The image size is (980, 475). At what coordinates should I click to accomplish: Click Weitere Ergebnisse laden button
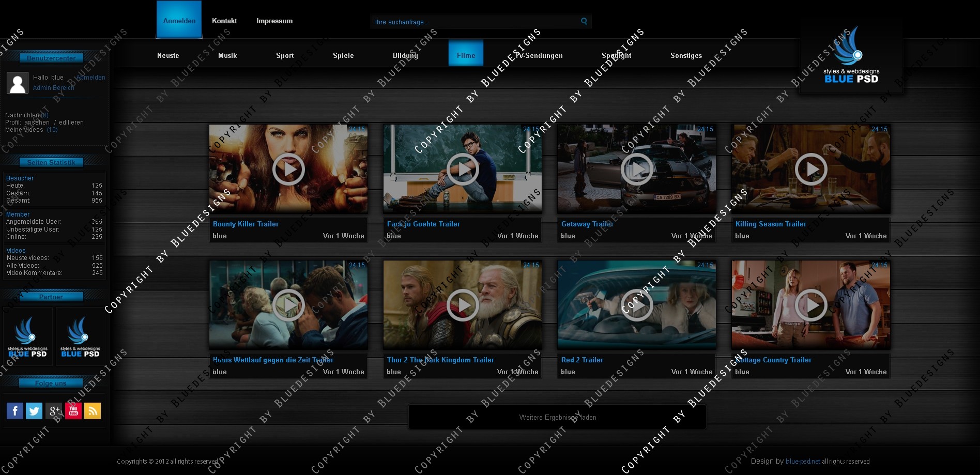click(558, 417)
